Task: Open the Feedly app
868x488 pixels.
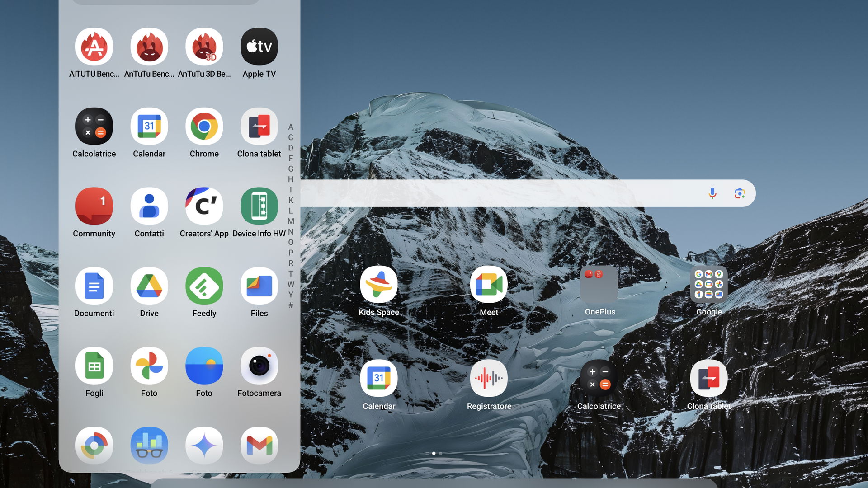Action: (204, 286)
